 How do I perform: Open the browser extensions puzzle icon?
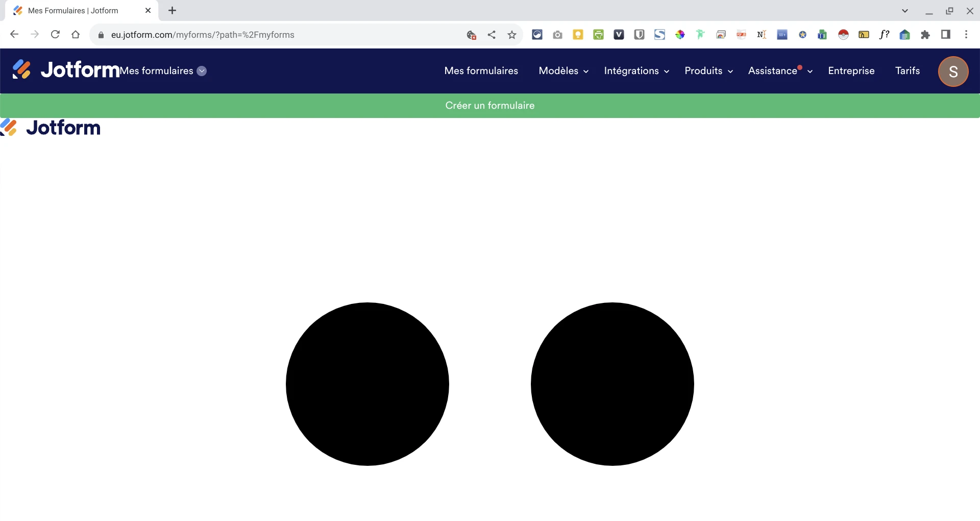point(925,34)
